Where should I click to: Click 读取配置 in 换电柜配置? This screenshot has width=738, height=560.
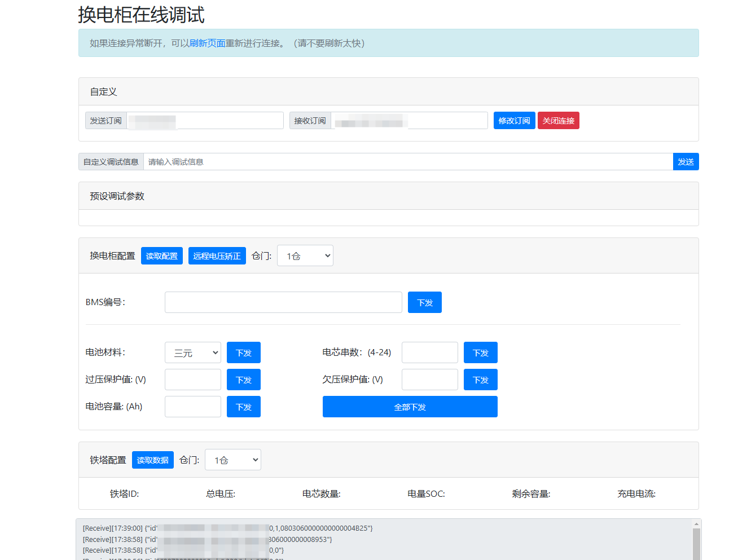(x=162, y=256)
